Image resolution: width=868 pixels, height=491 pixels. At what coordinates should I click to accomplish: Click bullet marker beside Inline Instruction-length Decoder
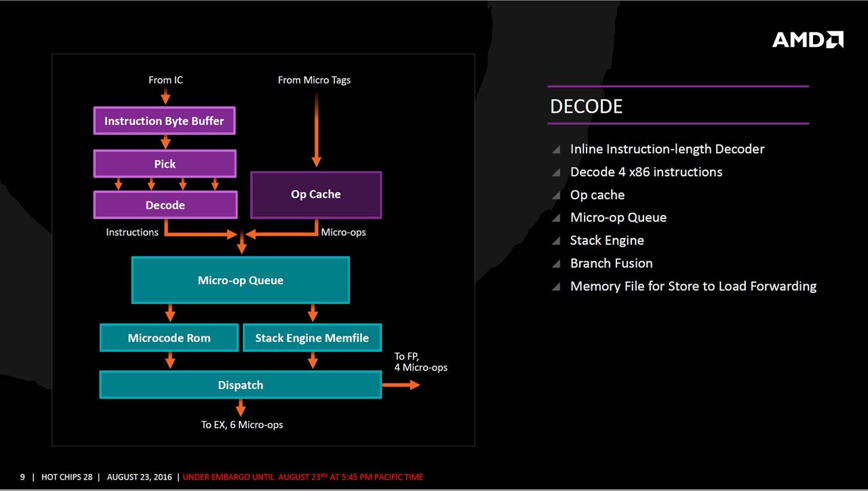tap(556, 149)
